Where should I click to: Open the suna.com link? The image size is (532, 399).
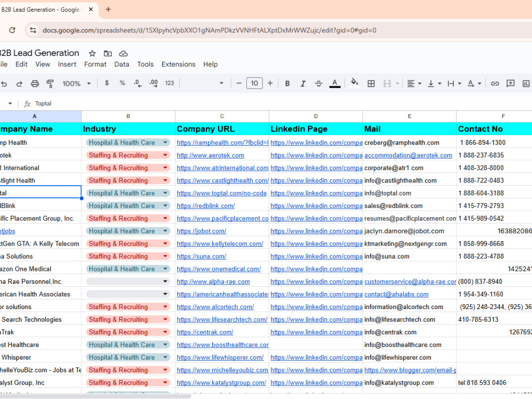(202, 256)
